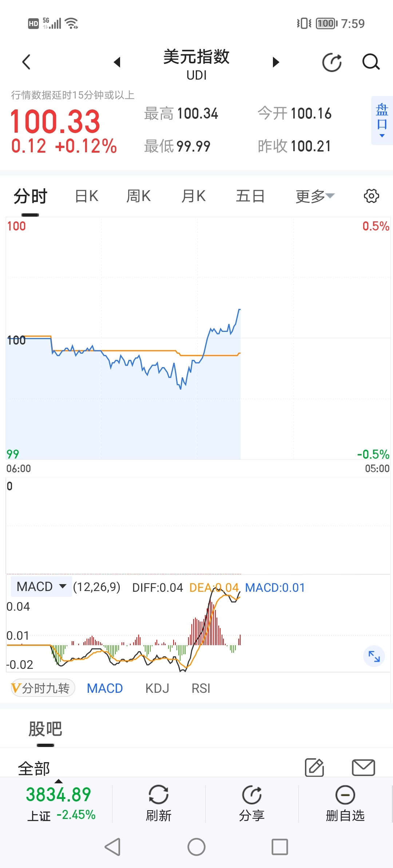This screenshot has width=393, height=868.
Task: Toggle the 分时九转 indicator
Action: point(43,688)
